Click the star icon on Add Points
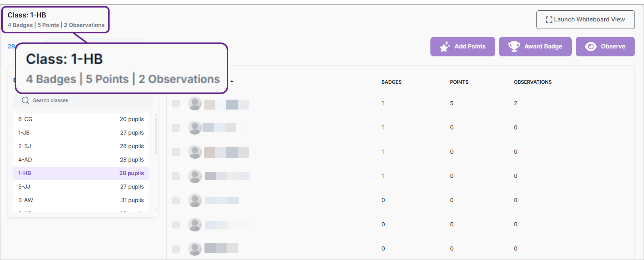The image size is (644, 260). 445,46
